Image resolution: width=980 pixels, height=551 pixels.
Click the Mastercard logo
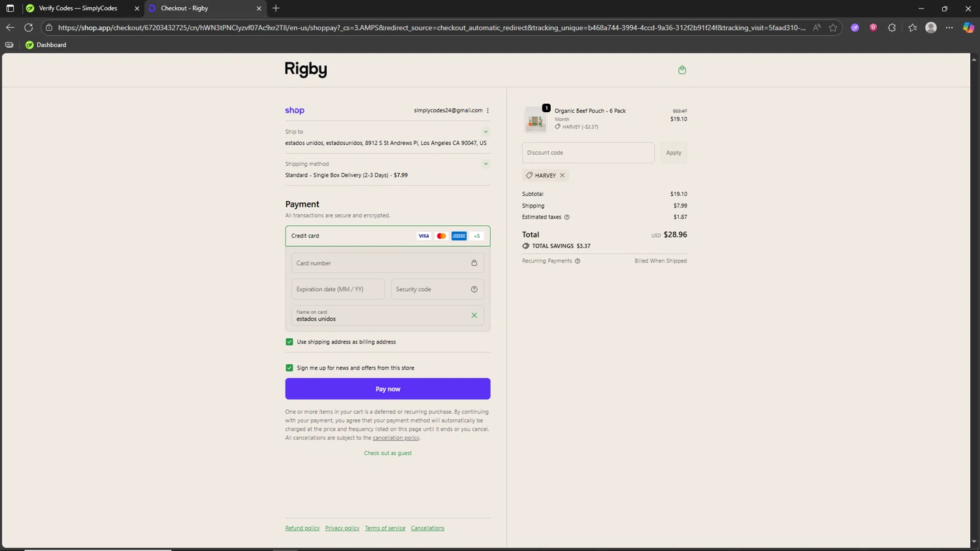(442, 236)
